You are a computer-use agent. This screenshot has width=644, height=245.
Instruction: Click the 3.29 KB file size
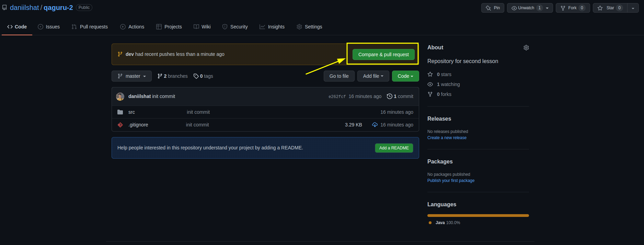click(x=353, y=125)
